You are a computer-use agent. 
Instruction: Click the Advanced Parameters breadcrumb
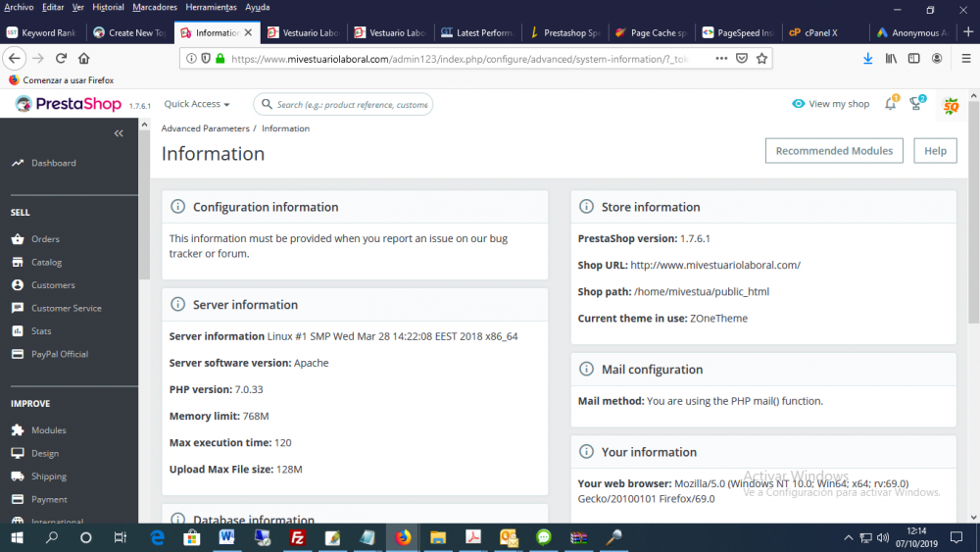click(205, 128)
